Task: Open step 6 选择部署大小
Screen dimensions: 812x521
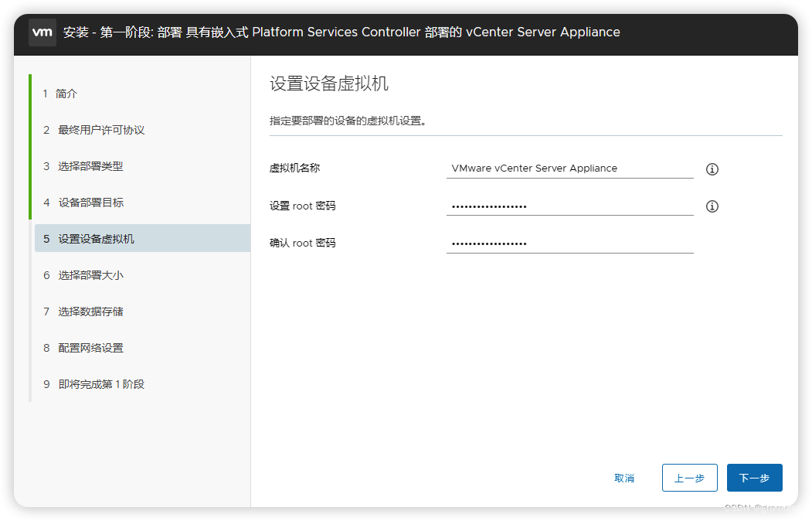Action: [83, 275]
